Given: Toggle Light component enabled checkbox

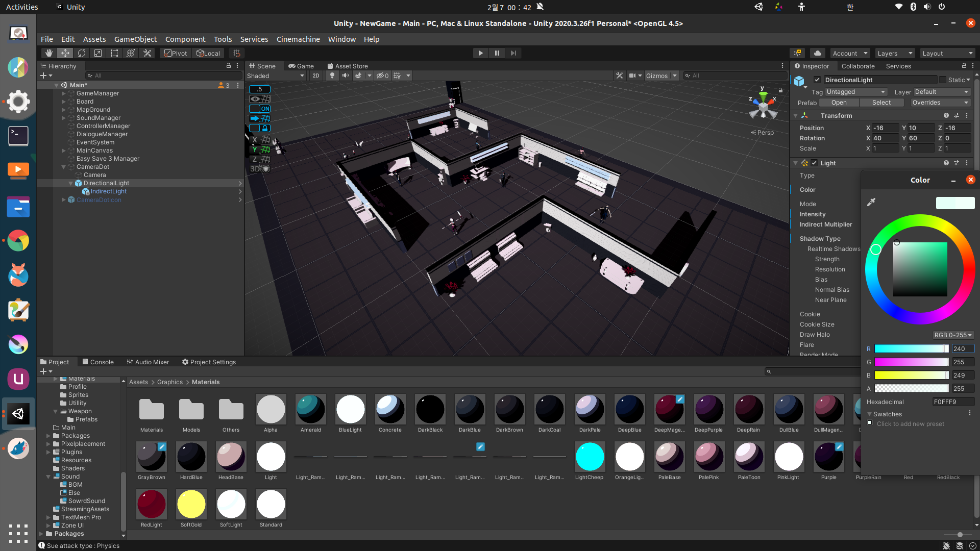Looking at the screenshot, I should click(814, 163).
